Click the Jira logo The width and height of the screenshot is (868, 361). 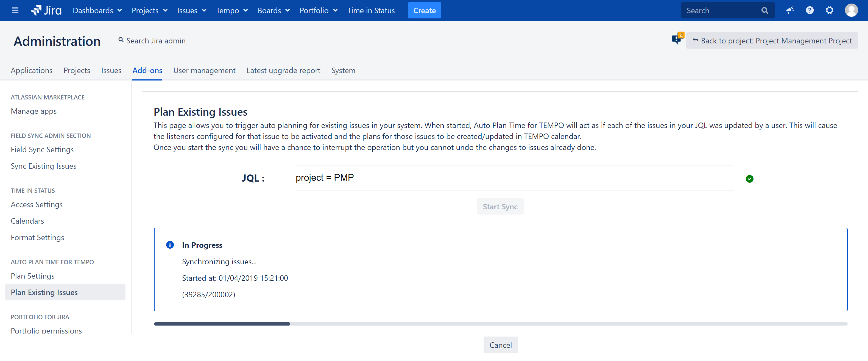click(46, 10)
